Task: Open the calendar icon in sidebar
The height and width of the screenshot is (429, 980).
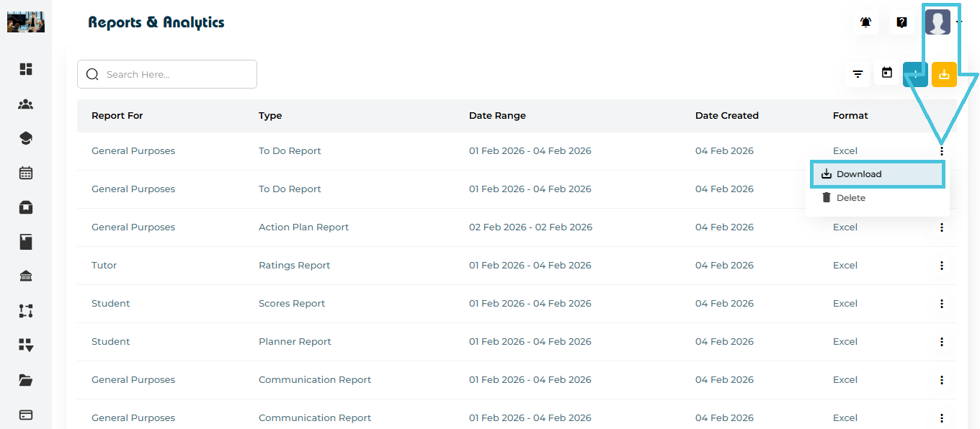Action: click(x=26, y=173)
